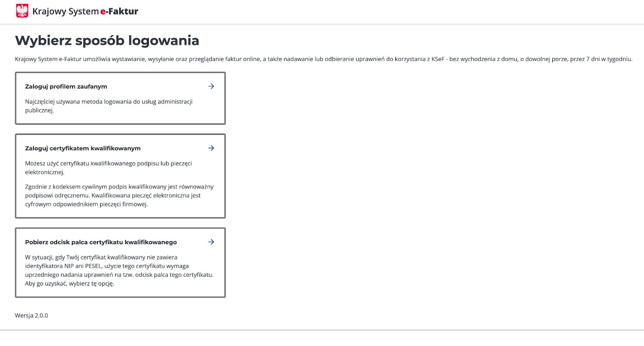The image size is (644, 346).
Task: Select Pobierz odcisk palca certyfikatu kwalifikowanego heading
Action: [x=101, y=242]
